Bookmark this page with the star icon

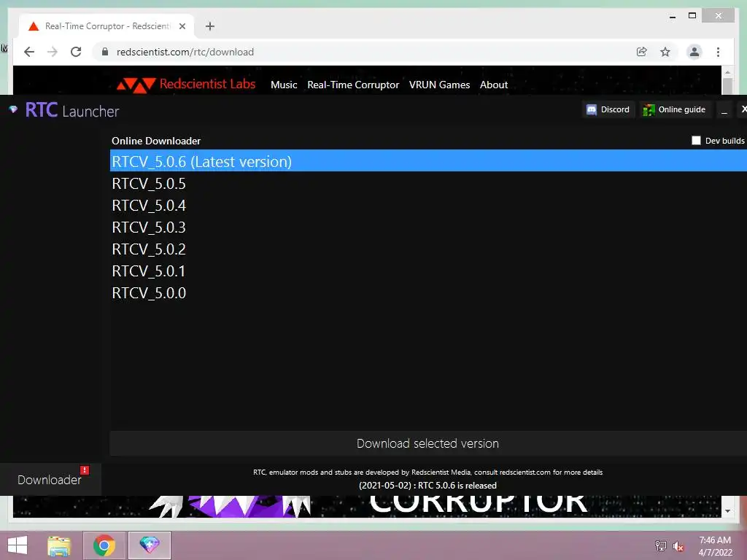click(665, 52)
